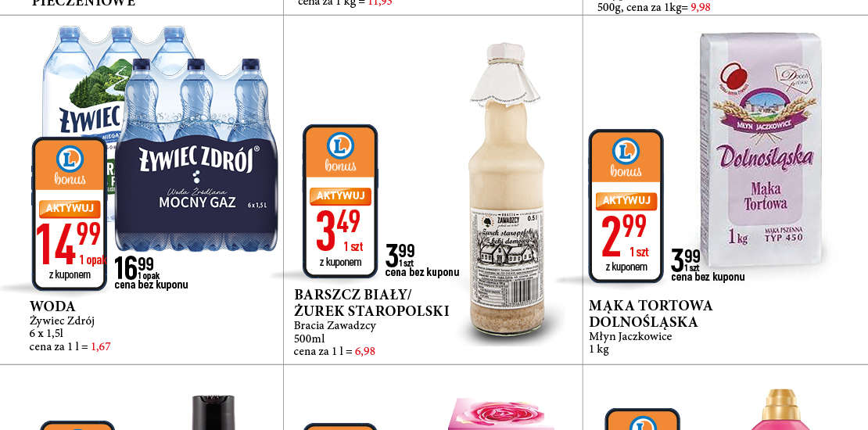The width and height of the screenshot is (868, 430).
Task: Click the E.Leclerc bonus logo on żurek coupon
Action: pos(340,151)
